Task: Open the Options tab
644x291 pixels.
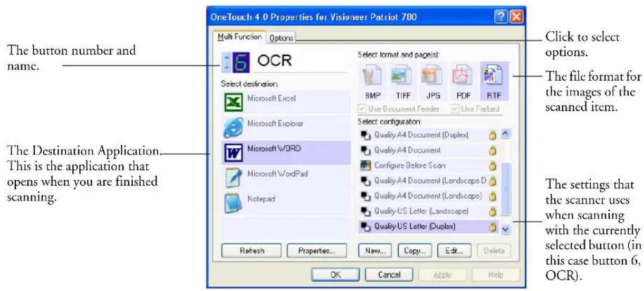Action: (281, 37)
